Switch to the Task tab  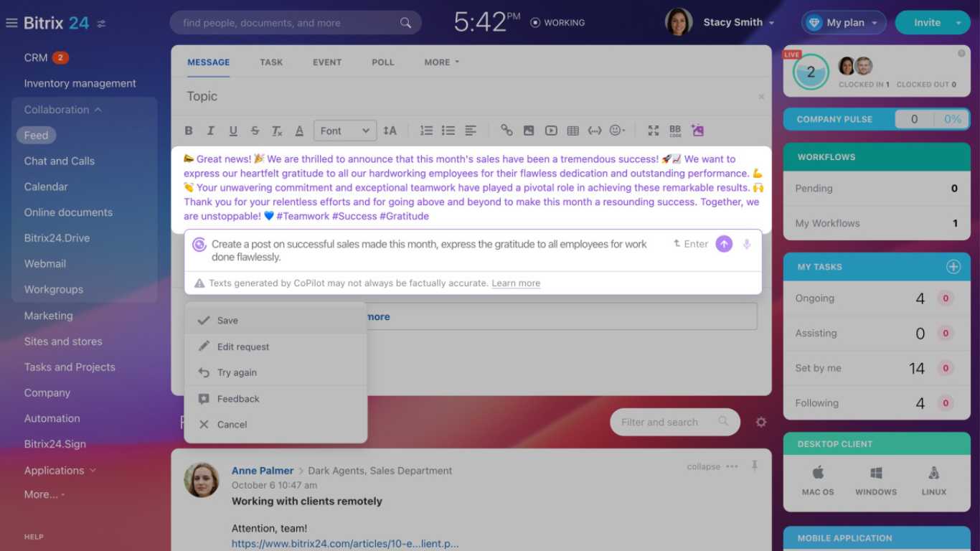(x=271, y=62)
